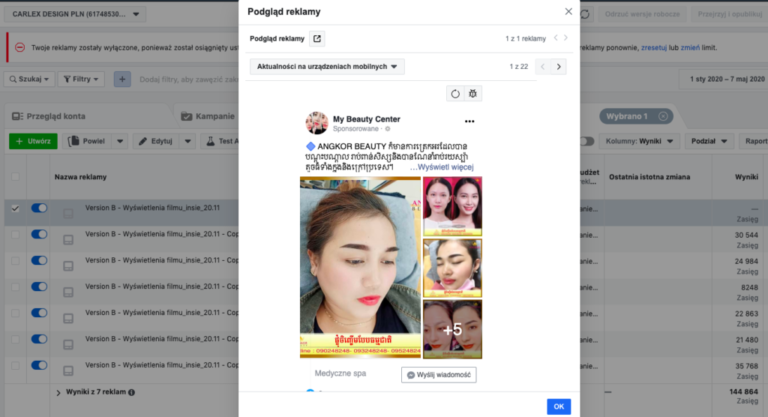Click the blue plus add-filter icon

(122, 79)
